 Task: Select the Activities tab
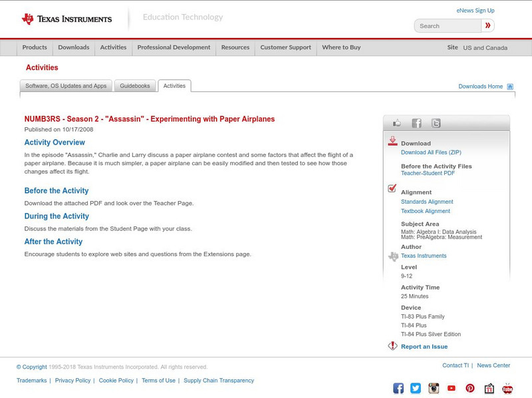tap(174, 86)
